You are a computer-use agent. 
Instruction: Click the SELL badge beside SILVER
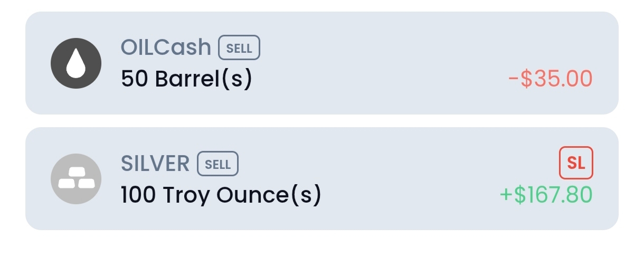(x=217, y=164)
